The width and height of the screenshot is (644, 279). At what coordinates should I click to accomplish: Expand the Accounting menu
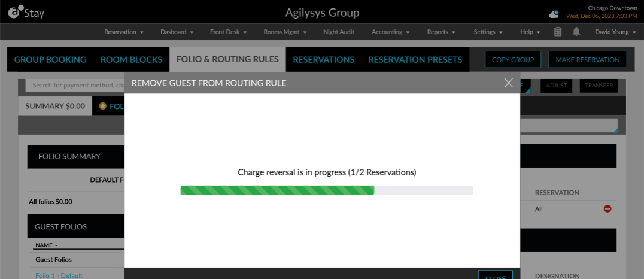(391, 32)
